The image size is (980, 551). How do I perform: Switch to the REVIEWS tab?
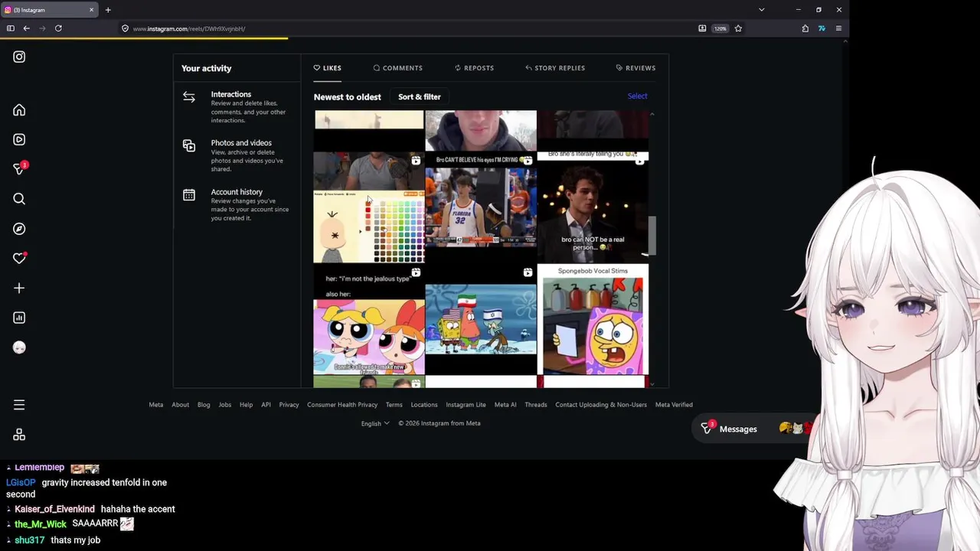point(635,68)
